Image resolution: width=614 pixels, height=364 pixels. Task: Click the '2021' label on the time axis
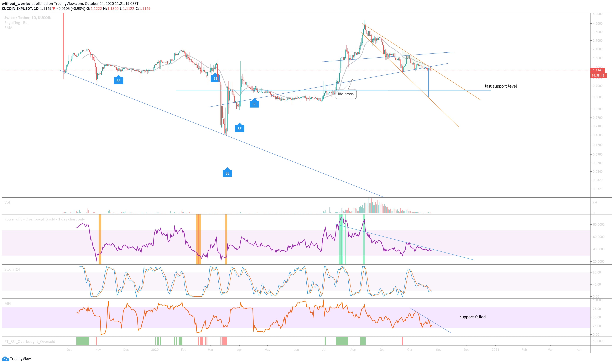point(495,349)
